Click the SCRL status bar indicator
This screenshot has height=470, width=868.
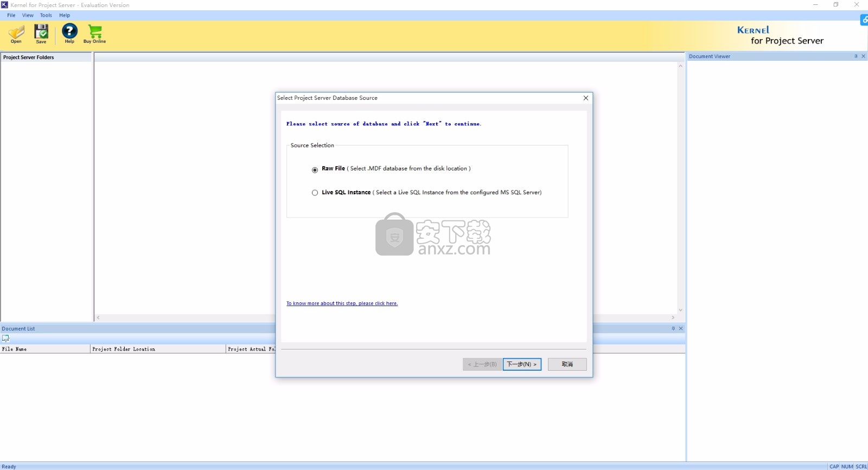[x=861, y=467]
